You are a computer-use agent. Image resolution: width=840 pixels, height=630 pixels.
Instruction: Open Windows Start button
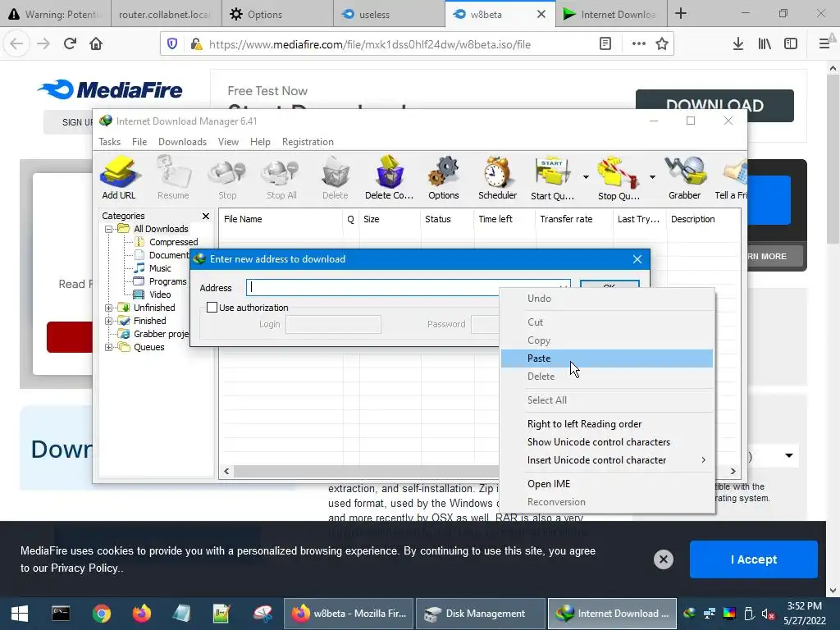click(20, 614)
